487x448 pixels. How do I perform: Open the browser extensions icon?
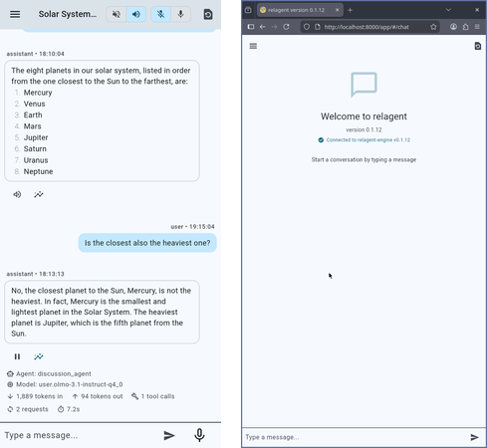[465, 27]
